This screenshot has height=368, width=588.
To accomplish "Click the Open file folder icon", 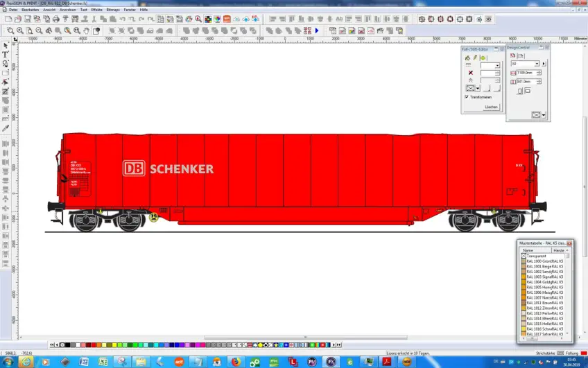I will (17, 19).
